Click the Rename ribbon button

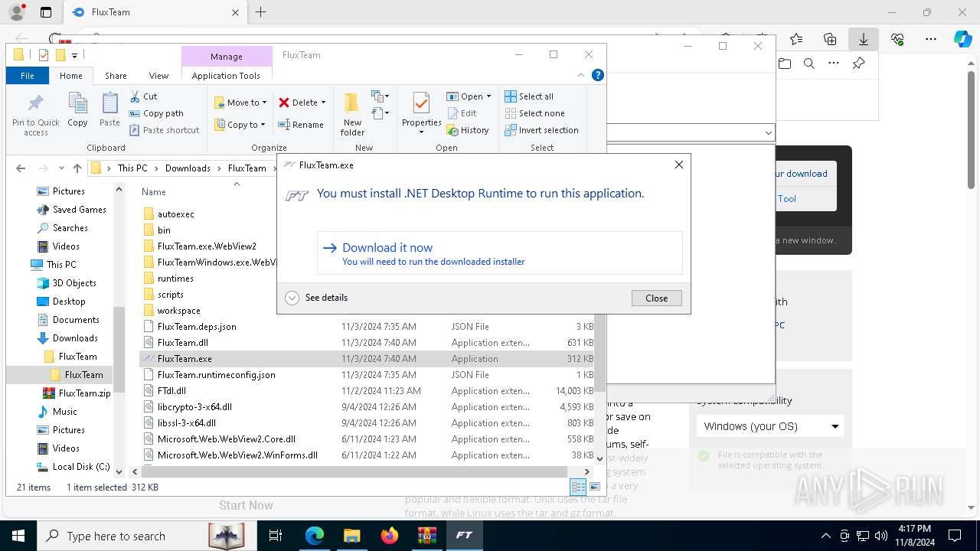(x=301, y=125)
